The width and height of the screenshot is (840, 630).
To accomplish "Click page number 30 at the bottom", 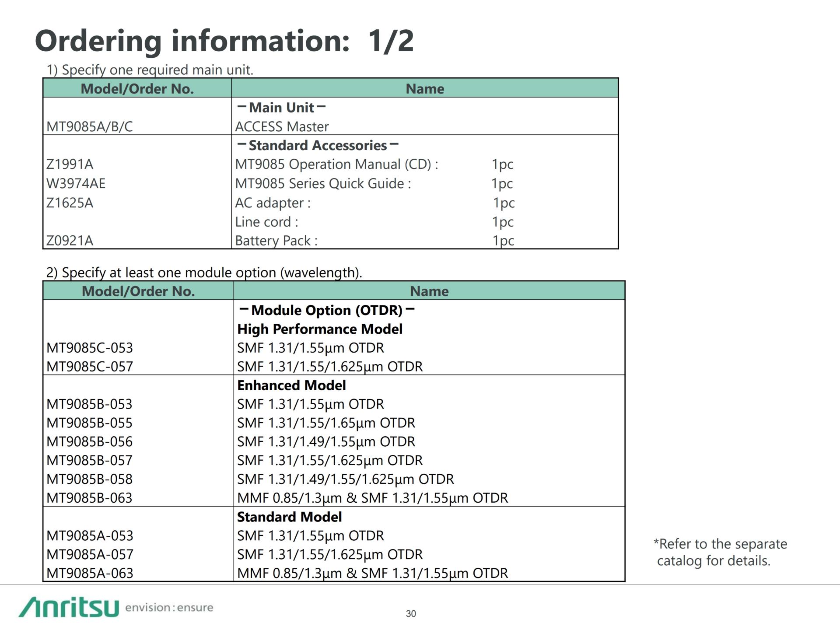I will click(x=411, y=613).
